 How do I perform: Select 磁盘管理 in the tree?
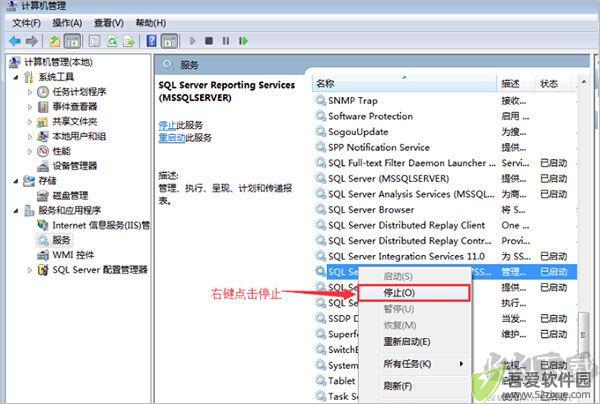[x=70, y=196]
